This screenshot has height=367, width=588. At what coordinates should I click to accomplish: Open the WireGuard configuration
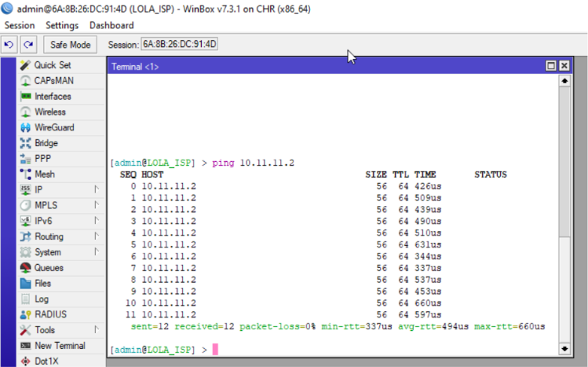(53, 127)
